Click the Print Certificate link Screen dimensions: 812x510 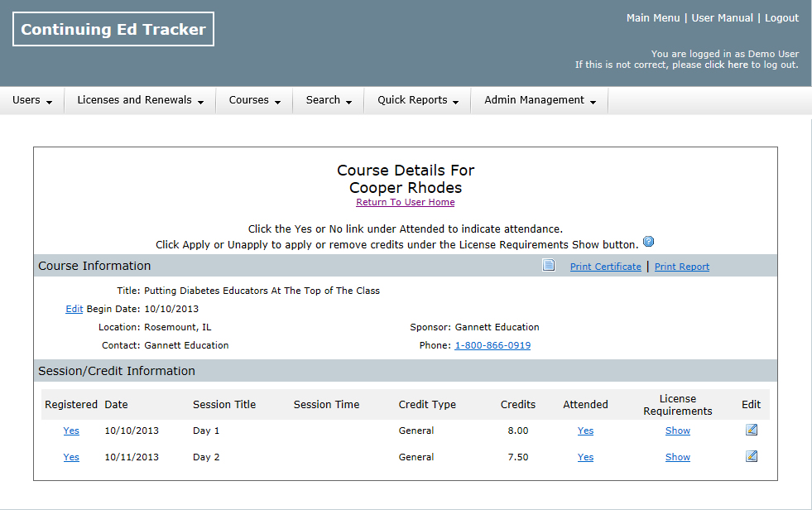click(605, 267)
